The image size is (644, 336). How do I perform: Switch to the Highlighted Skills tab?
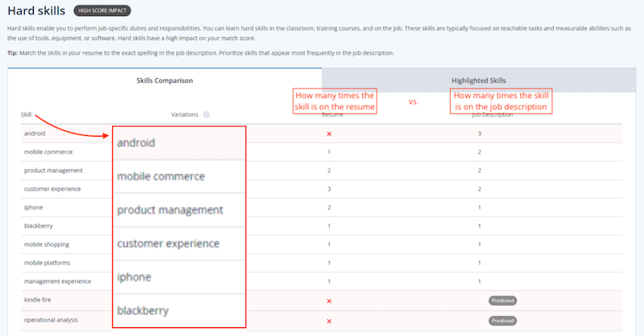pyautogui.click(x=478, y=80)
